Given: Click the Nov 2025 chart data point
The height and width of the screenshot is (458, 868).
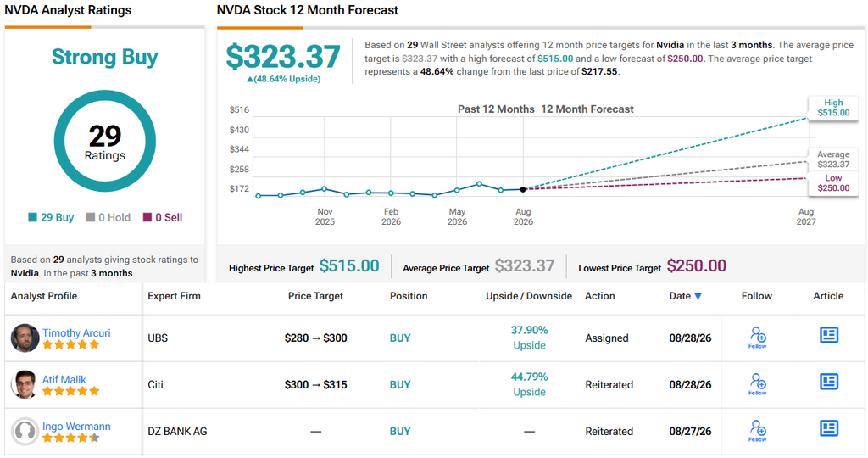Looking at the screenshot, I should tap(325, 189).
